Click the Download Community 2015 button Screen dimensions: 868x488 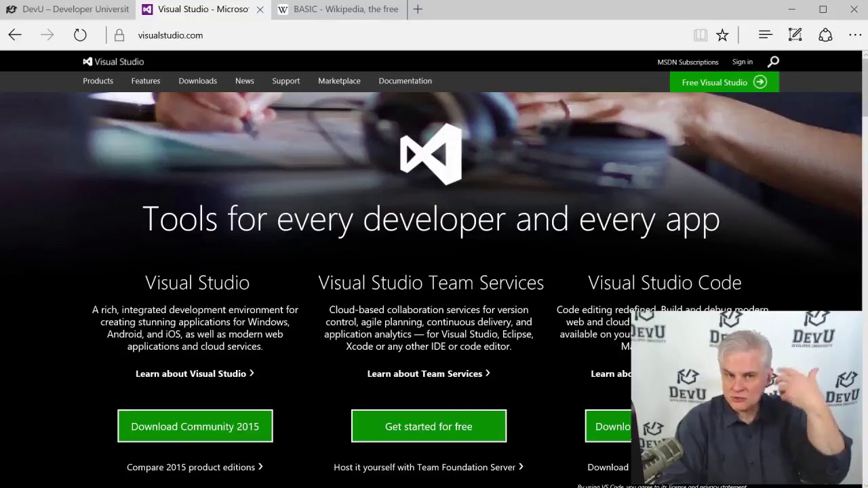coord(195,426)
